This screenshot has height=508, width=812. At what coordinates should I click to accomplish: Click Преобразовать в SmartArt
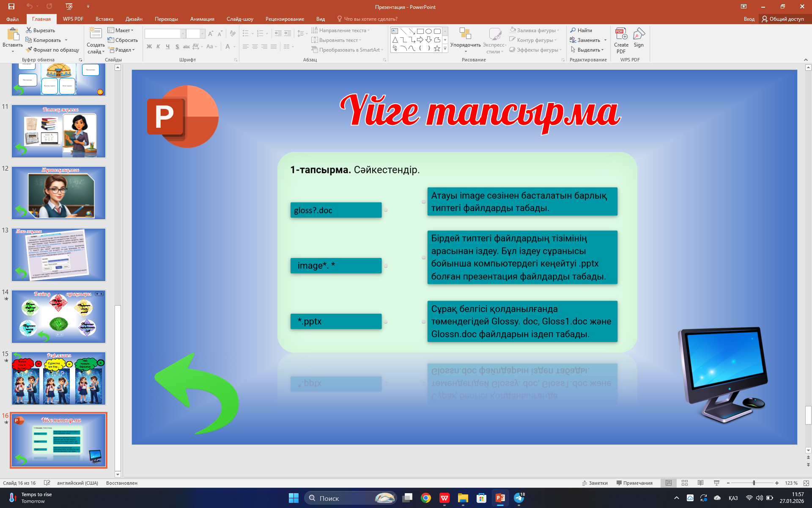[347, 50]
